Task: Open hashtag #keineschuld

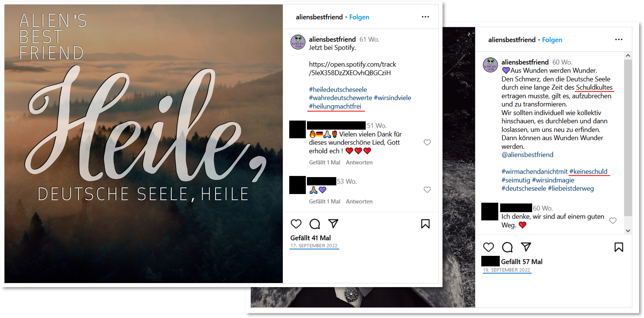Action: tap(588, 171)
